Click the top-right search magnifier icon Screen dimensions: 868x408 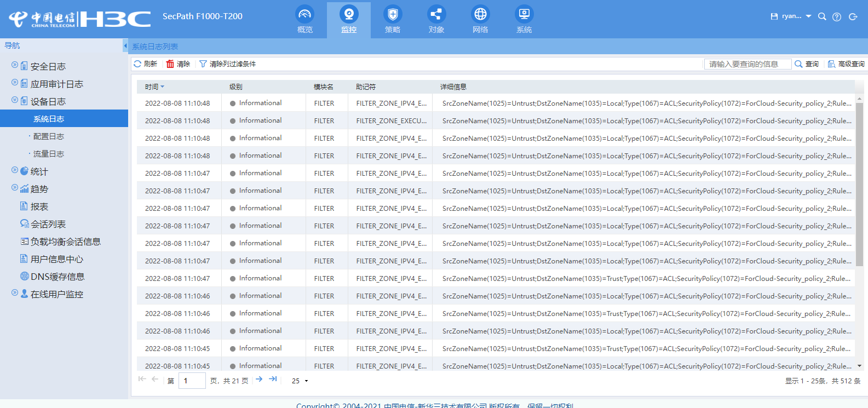tap(822, 17)
